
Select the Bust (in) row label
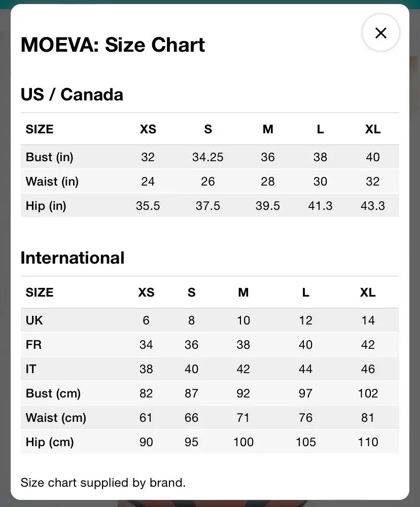pos(50,157)
